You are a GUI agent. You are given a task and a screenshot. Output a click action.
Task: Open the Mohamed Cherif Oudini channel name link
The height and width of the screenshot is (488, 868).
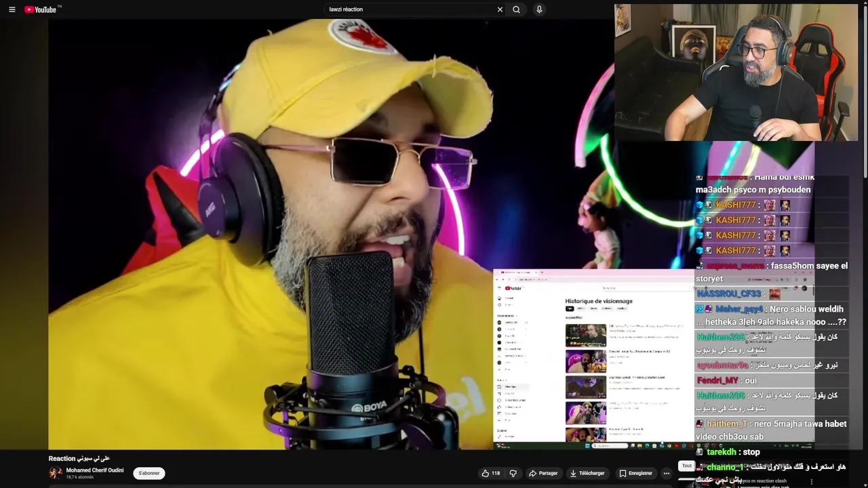(95, 470)
